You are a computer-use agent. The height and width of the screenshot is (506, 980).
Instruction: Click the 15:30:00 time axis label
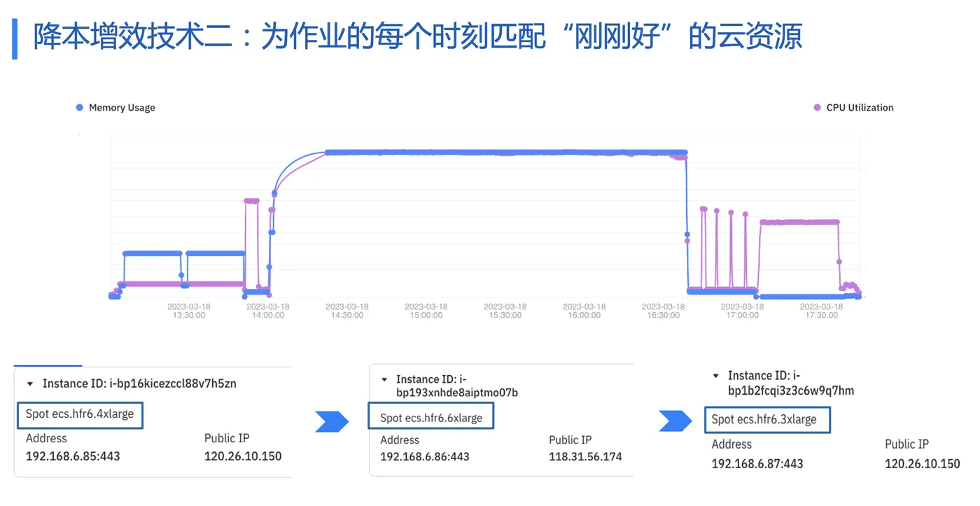click(x=505, y=311)
